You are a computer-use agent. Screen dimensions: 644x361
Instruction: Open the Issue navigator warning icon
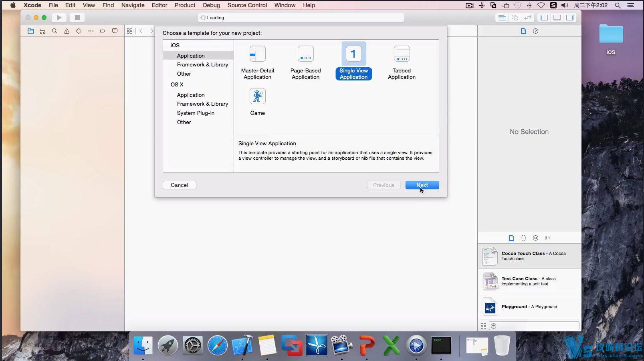click(x=67, y=31)
